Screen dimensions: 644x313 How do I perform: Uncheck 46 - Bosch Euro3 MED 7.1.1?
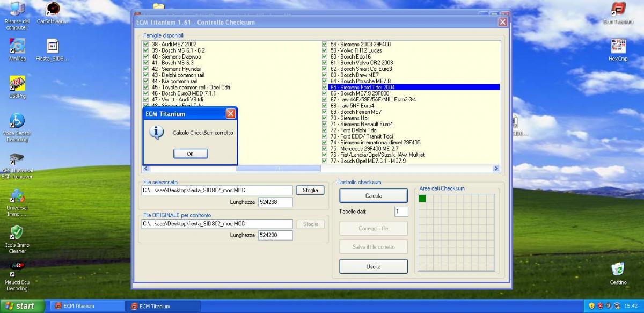coord(146,93)
